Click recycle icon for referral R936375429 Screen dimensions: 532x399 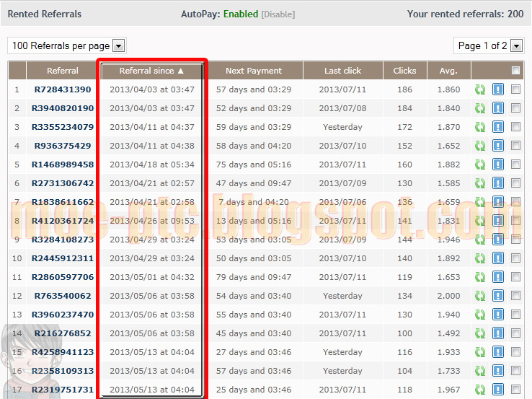coord(480,146)
